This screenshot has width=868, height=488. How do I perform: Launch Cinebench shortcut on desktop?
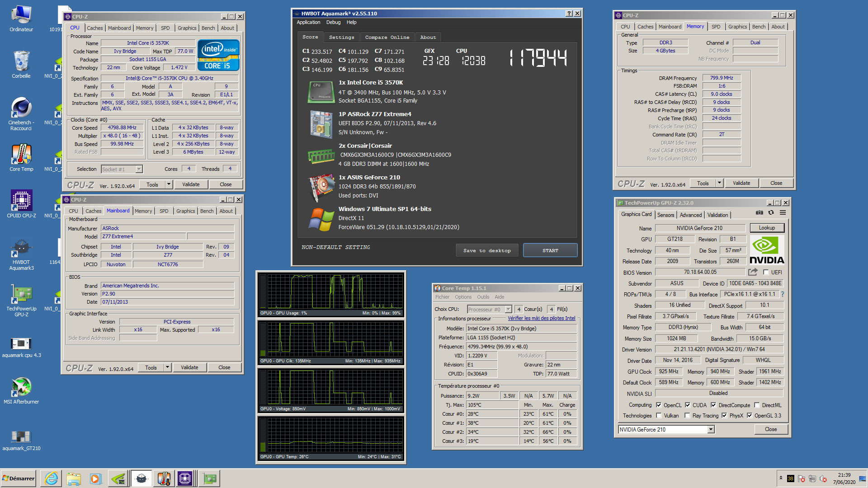(21, 114)
